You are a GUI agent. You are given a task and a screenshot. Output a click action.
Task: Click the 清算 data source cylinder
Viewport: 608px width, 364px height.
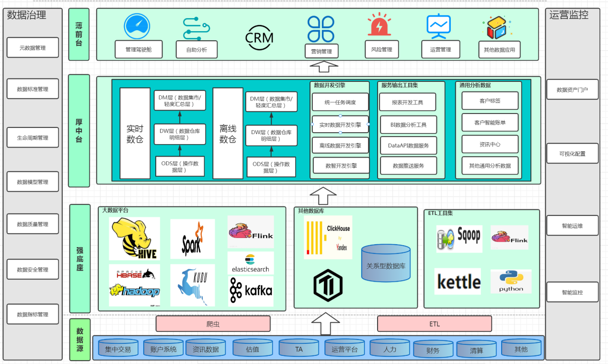[x=476, y=350]
